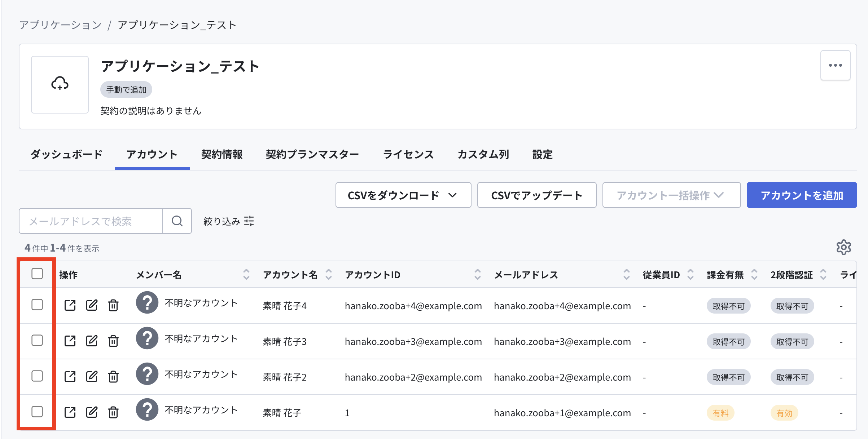Click trash icon in hanako.zooba+1 row
This screenshot has width=868, height=439.
(x=113, y=412)
